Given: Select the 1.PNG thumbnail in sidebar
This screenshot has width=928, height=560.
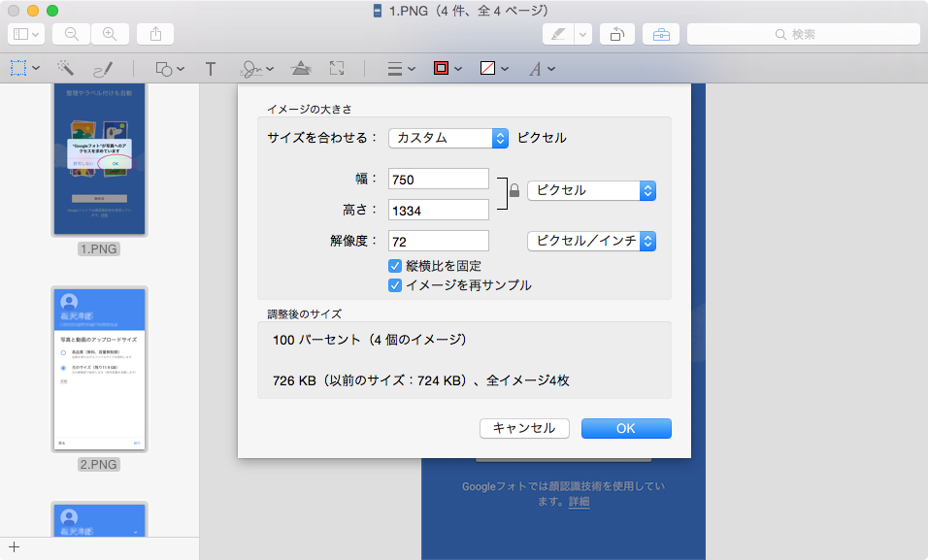Looking at the screenshot, I should (x=99, y=159).
